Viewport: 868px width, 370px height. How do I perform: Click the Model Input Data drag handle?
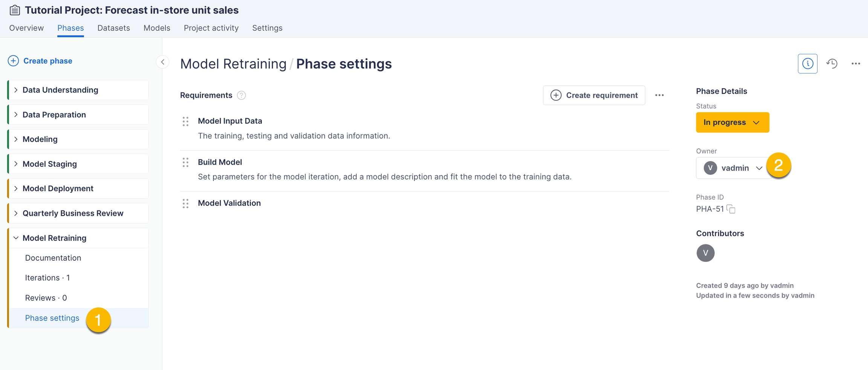tap(185, 121)
